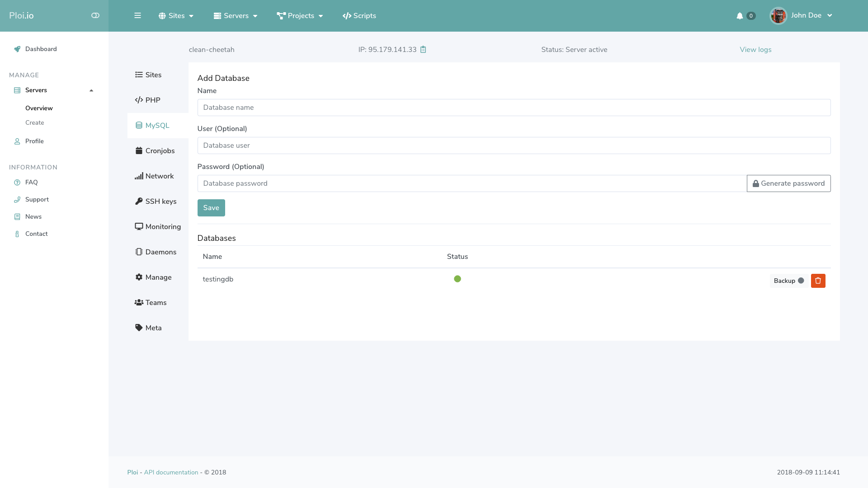The height and width of the screenshot is (488, 868).
Task: Open FAQ in the sidebar
Action: coord(31,182)
